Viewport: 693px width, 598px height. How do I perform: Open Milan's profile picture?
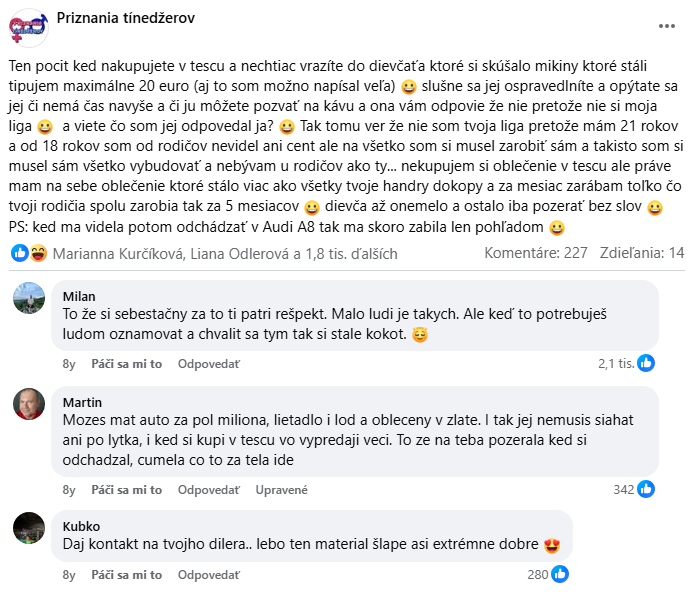(27, 297)
